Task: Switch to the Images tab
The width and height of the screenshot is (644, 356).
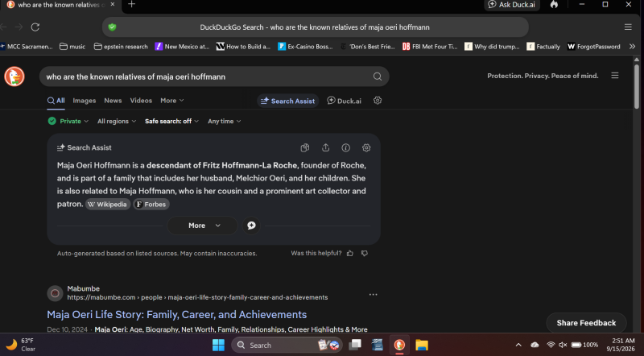Action: (x=85, y=101)
